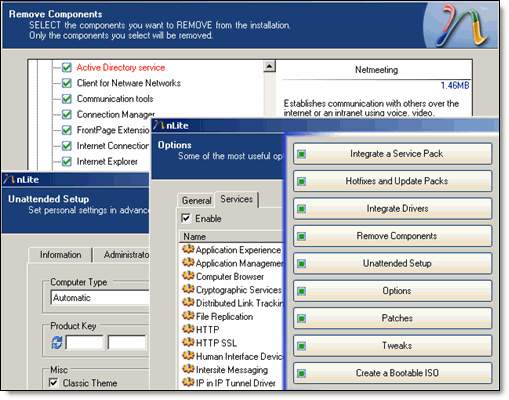Click the green indicator on Integrate a Service Pack
Screen dimensions: 509x400
301,154
